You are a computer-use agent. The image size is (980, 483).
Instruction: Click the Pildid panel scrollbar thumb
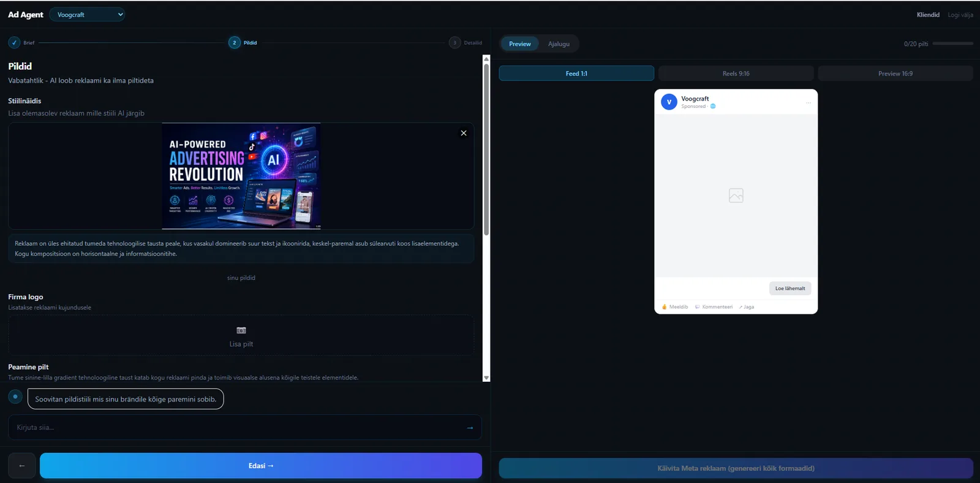point(486,149)
